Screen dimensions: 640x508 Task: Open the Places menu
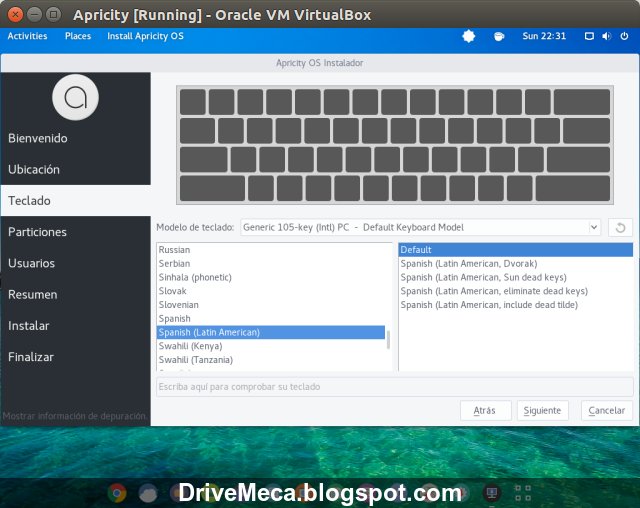(x=78, y=36)
